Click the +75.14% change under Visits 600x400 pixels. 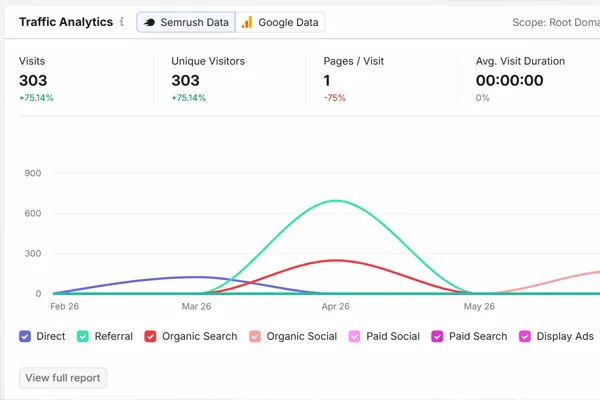pyautogui.click(x=36, y=98)
